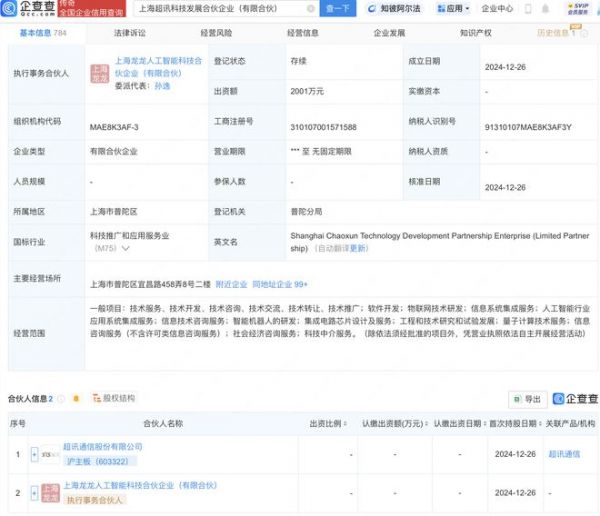Select 组织机构代码 value MAE8K3AF-3
Screen dimensions: 600x516
[114, 127]
